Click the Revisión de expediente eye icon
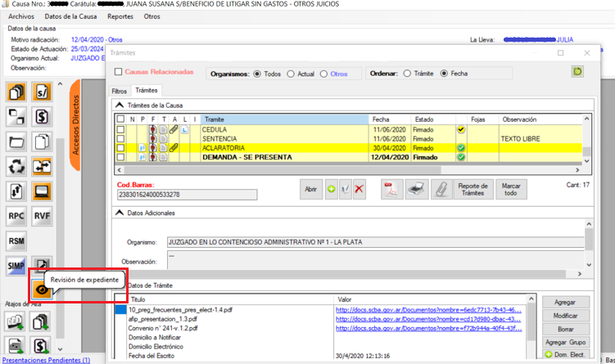This screenshot has width=615, height=364. [x=42, y=290]
